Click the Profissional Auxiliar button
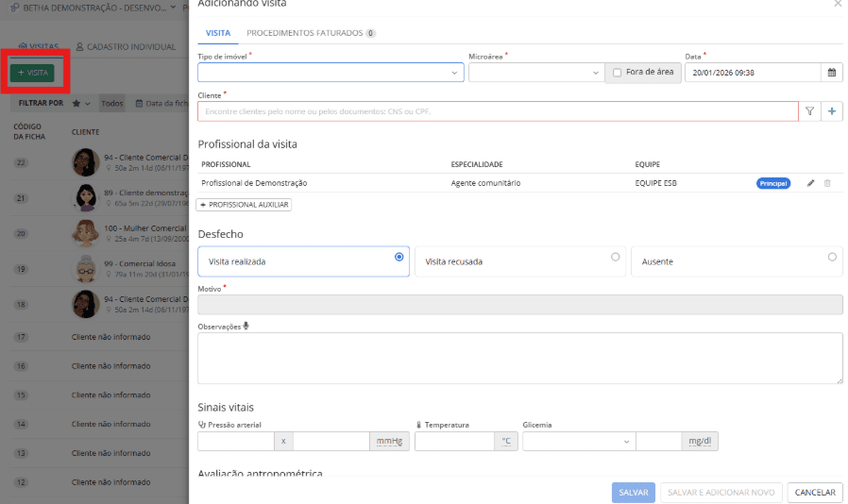 [x=245, y=205]
